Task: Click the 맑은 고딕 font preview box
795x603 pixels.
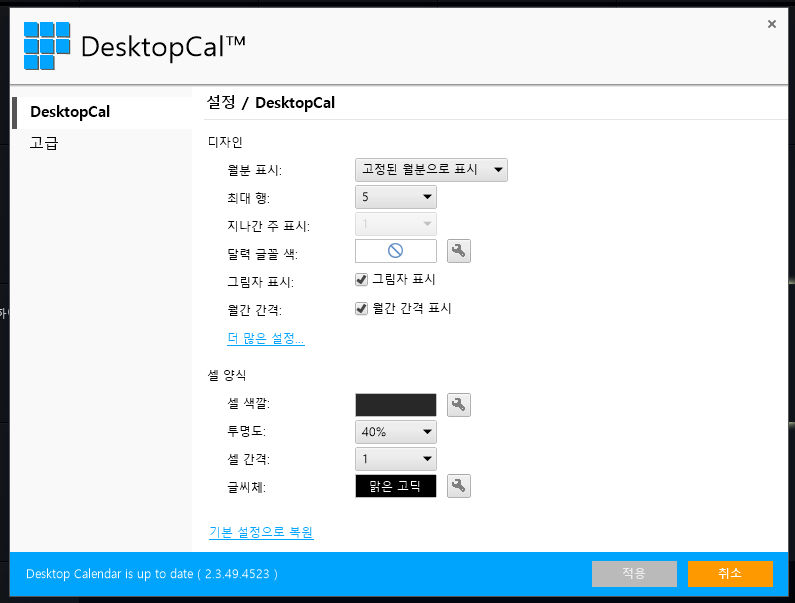Action: 395,486
